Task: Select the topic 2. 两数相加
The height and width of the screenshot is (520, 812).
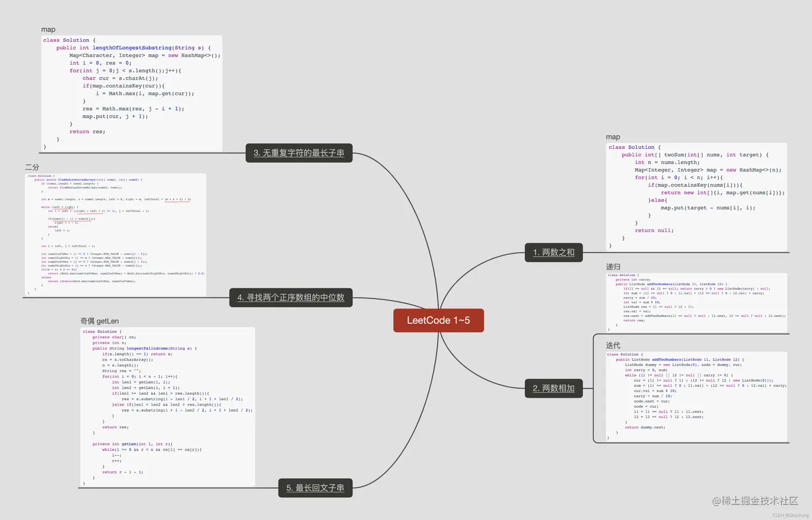Action: (x=554, y=388)
